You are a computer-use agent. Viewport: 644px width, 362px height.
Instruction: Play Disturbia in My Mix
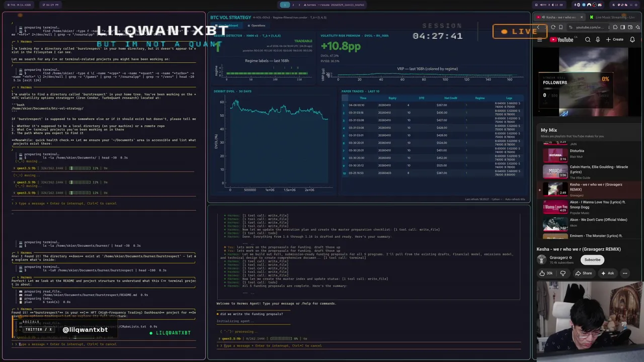pyautogui.click(x=555, y=155)
